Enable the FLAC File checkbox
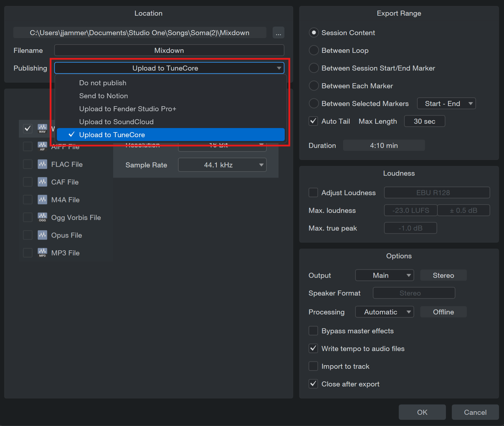The height and width of the screenshot is (426, 504). (x=28, y=164)
